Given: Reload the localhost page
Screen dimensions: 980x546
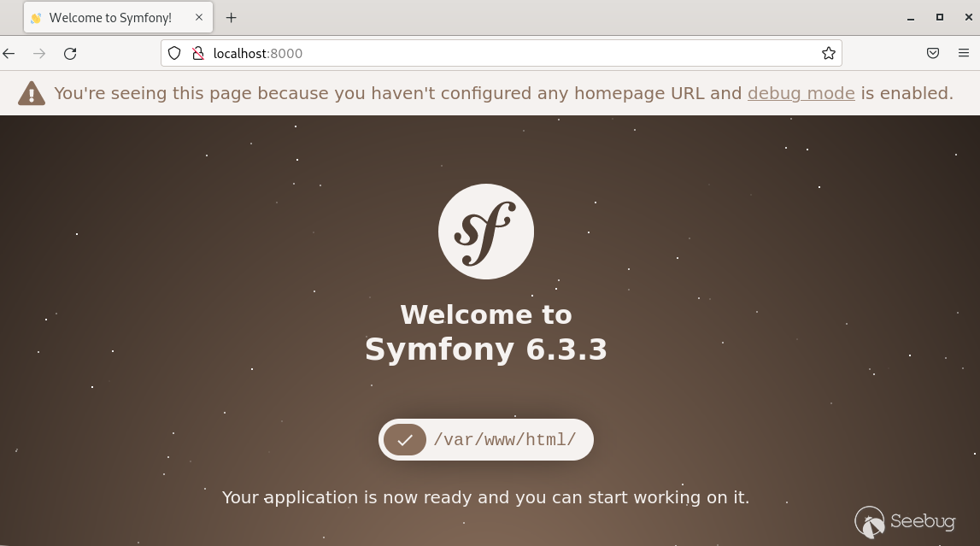Looking at the screenshot, I should tap(70, 54).
